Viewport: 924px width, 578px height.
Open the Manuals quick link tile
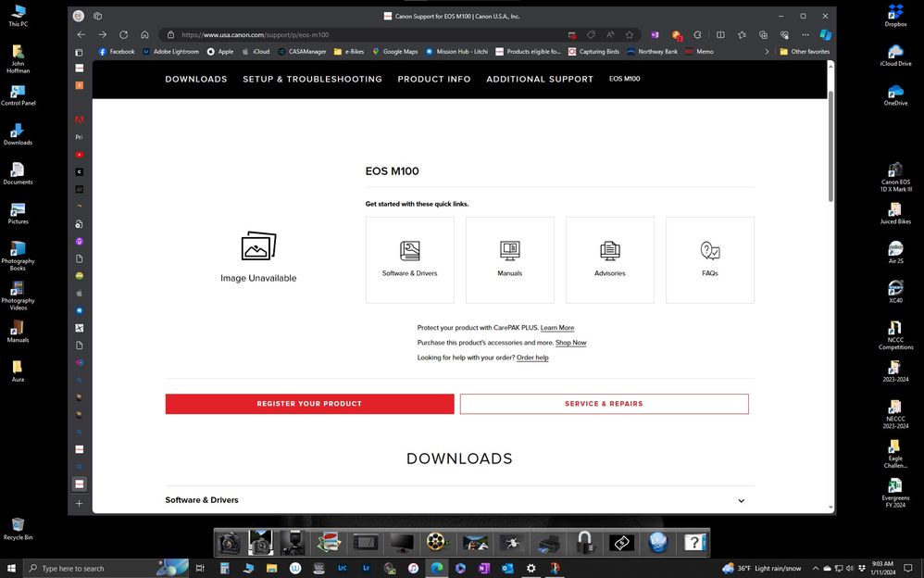tap(509, 259)
